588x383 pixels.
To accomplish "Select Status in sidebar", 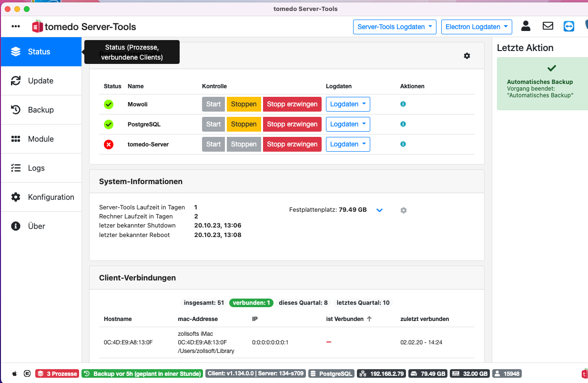I will click(41, 52).
